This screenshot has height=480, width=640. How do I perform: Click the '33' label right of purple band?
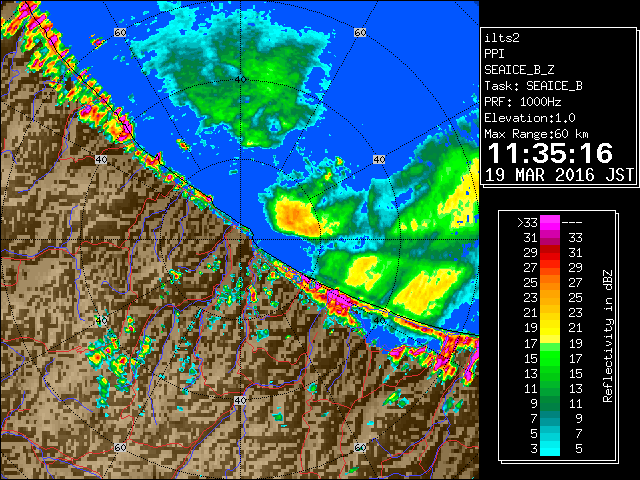[x=575, y=238]
